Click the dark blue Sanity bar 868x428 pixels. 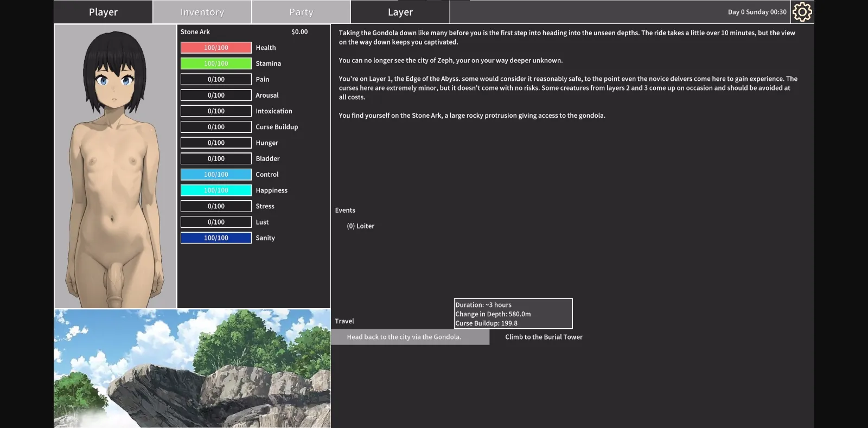(216, 238)
